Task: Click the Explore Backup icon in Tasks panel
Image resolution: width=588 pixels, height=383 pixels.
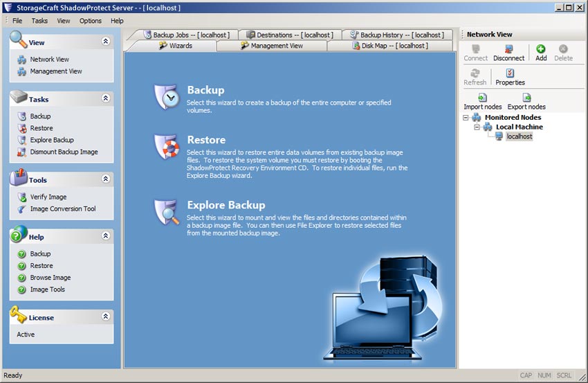Action: pyautogui.click(x=21, y=140)
